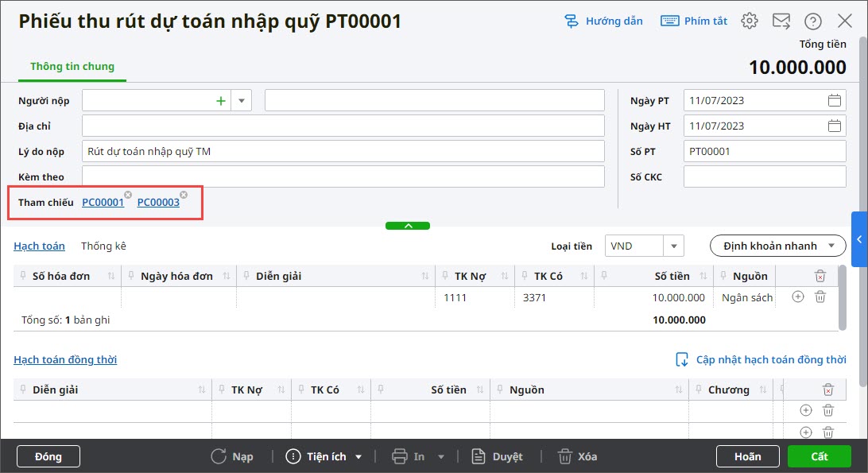Open the Tiện ích utilities menu
The width and height of the screenshot is (868, 473).
[x=324, y=456]
